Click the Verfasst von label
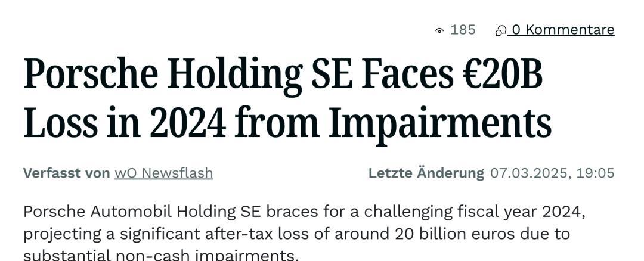This screenshot has width=644, height=261. click(x=67, y=173)
